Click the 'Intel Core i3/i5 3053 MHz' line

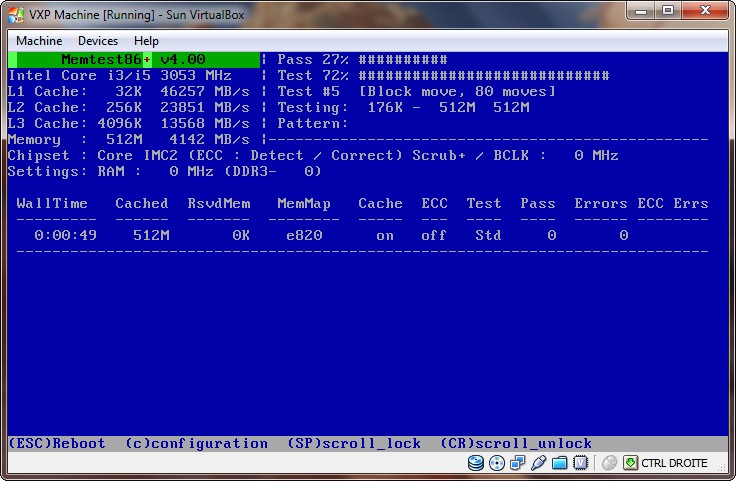point(120,76)
